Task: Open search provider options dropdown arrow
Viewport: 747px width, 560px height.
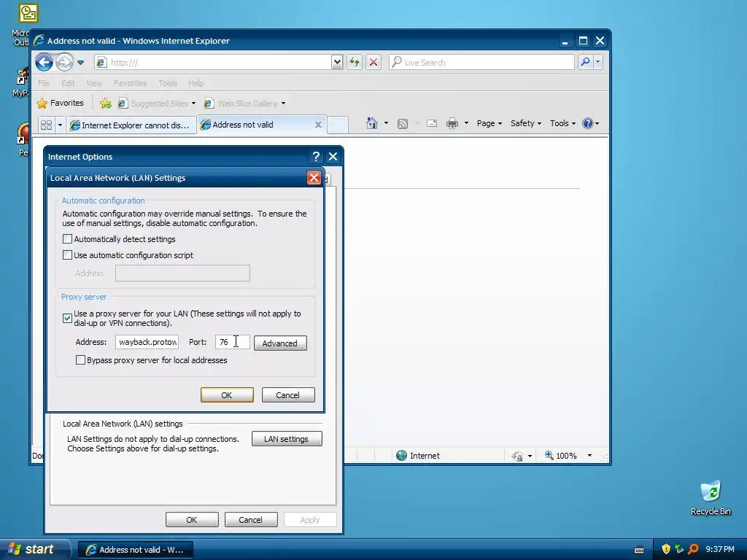Action: click(598, 62)
